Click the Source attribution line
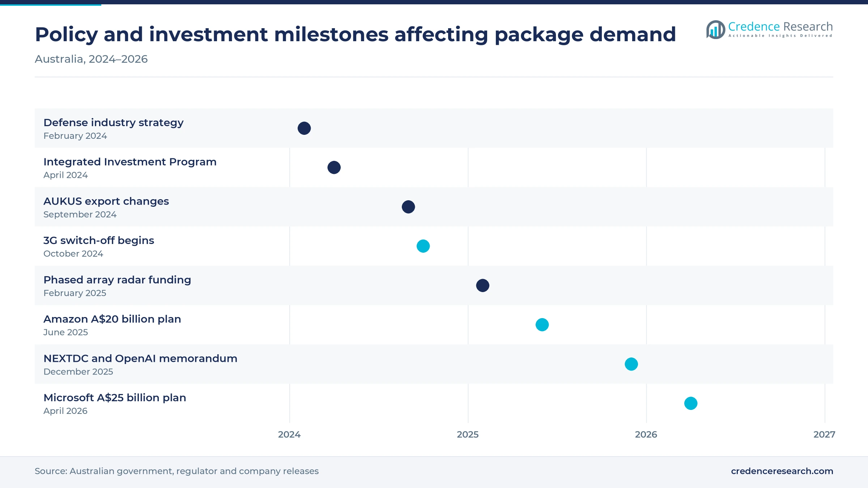868x488 pixels. tap(176, 471)
